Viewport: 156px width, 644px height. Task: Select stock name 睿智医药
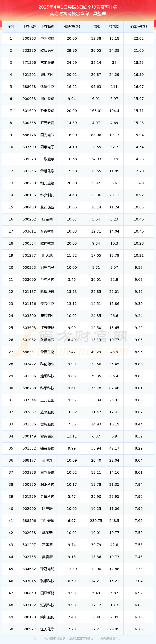tap(47, 436)
